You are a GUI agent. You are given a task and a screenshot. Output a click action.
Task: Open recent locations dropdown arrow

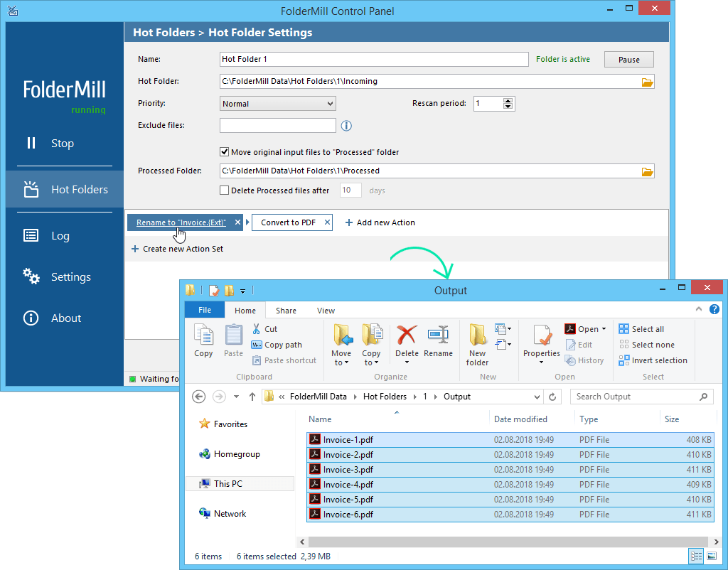236,397
